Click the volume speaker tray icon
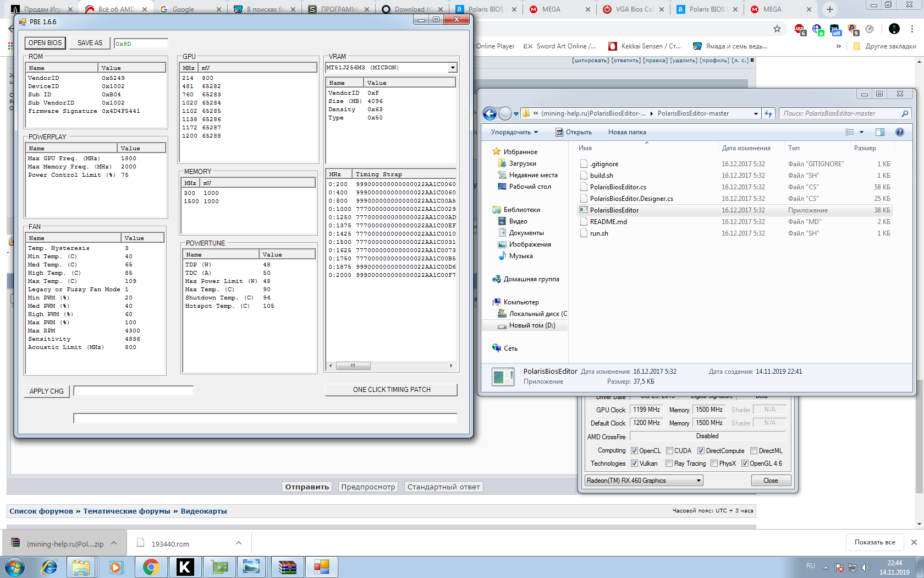 point(866,568)
